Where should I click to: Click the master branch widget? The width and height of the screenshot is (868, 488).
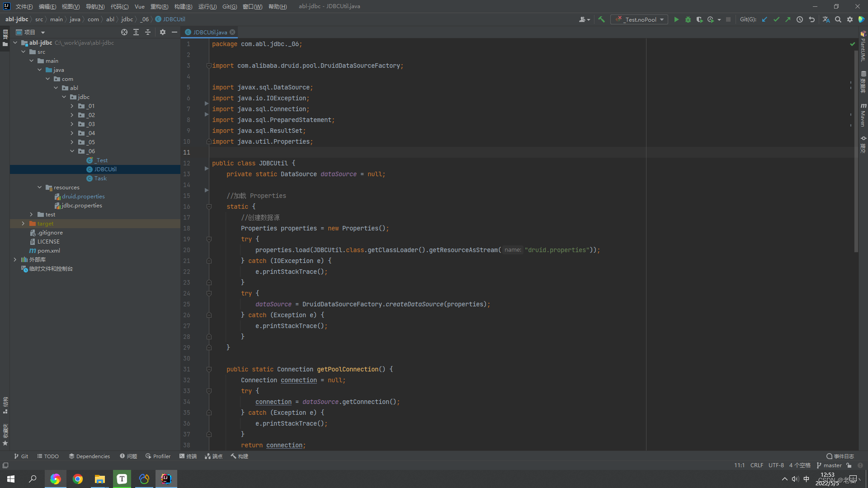pyautogui.click(x=829, y=465)
